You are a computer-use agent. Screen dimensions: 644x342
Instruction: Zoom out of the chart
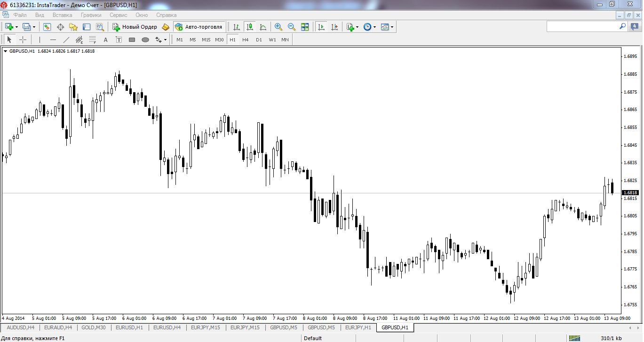(x=291, y=27)
